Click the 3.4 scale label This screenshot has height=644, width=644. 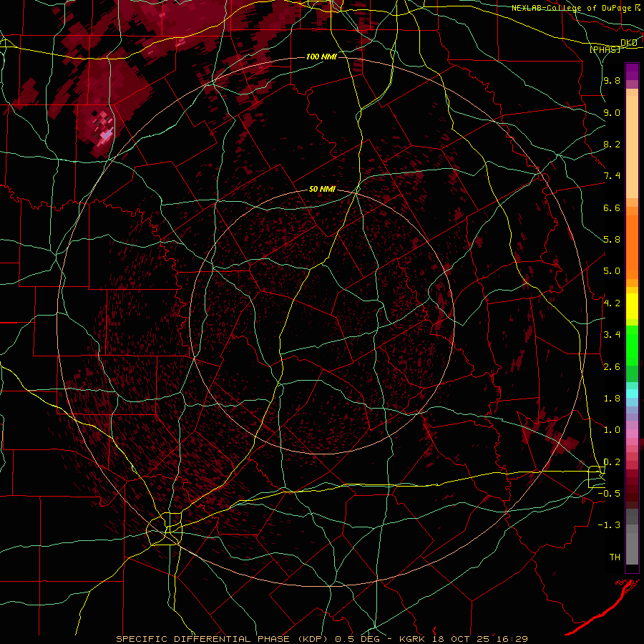click(612, 335)
